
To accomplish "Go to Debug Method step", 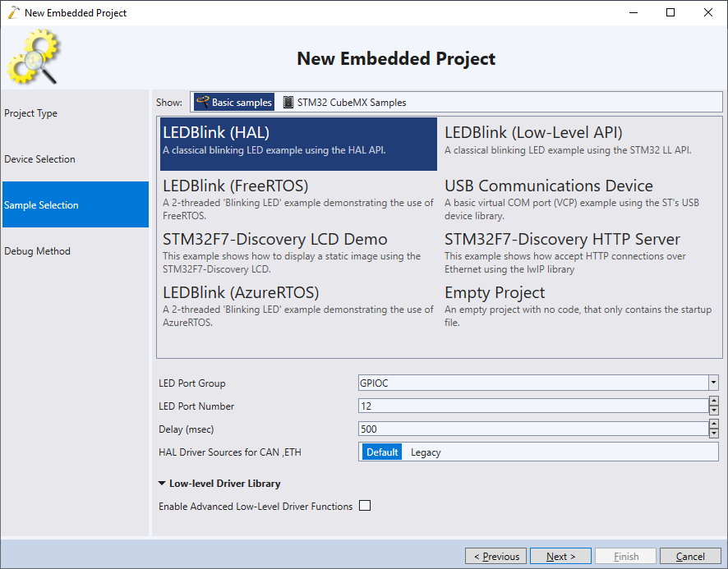I will point(76,251).
